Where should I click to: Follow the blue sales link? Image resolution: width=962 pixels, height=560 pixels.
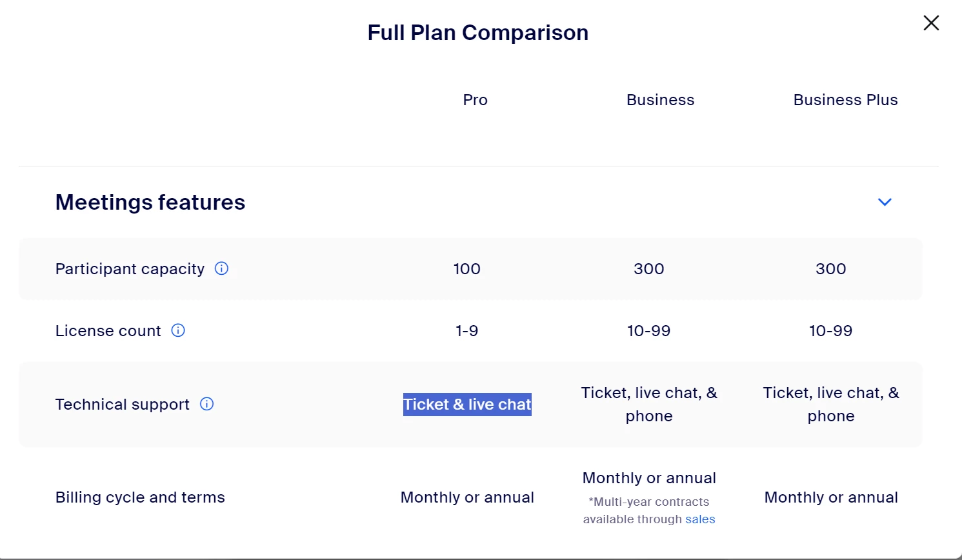click(700, 519)
